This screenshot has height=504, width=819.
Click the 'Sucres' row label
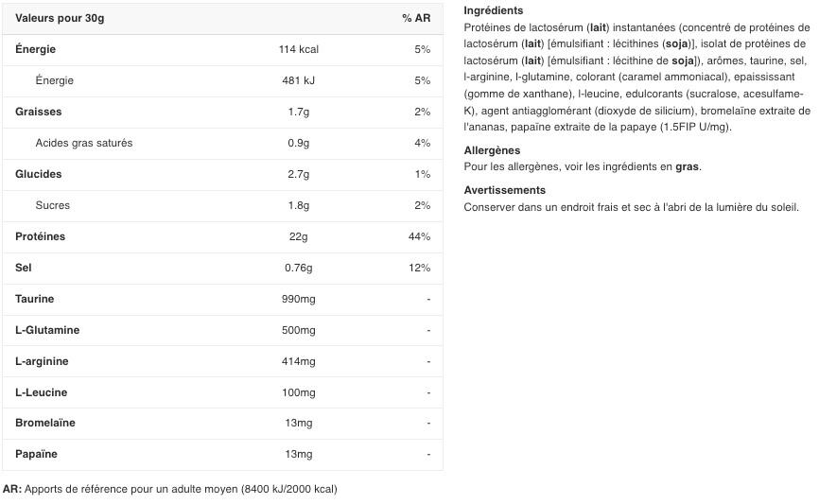(x=53, y=205)
